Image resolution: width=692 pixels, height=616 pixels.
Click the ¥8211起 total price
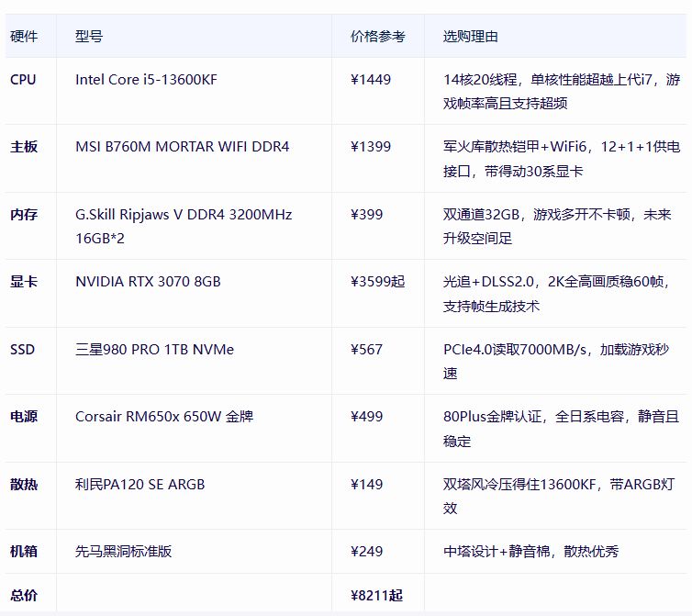click(376, 595)
